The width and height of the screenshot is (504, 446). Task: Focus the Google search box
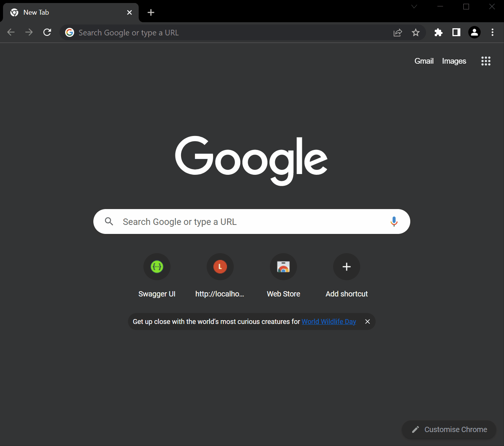pyautogui.click(x=252, y=221)
